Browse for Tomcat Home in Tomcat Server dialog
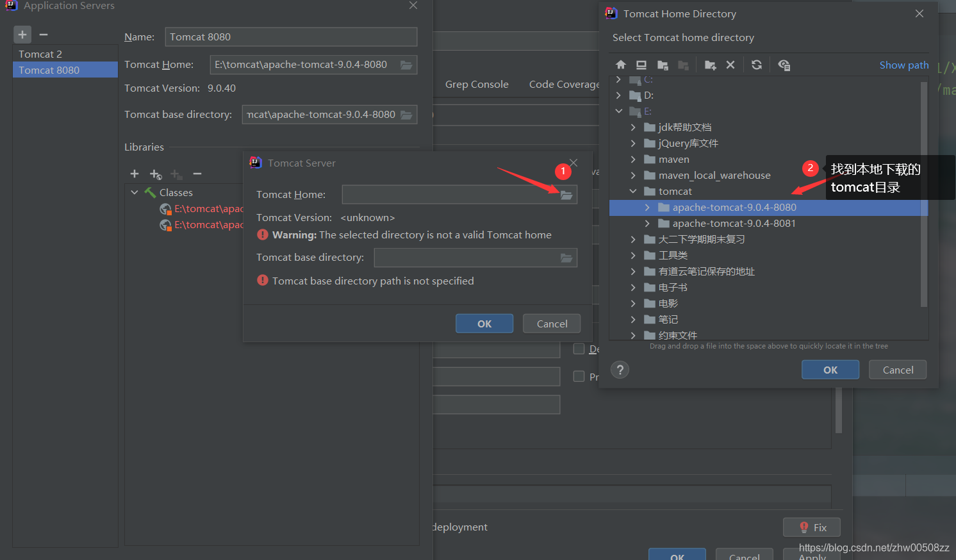Viewport: 956px width, 560px height. point(566,195)
